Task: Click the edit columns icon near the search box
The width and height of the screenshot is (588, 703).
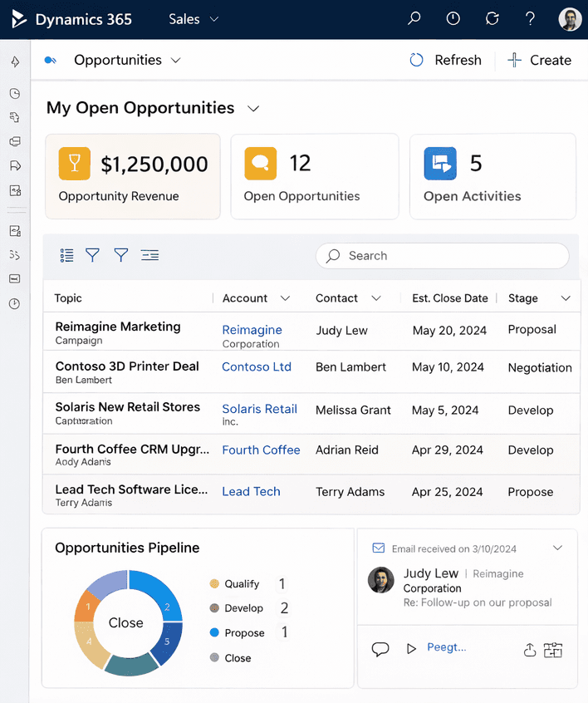Action: point(149,255)
